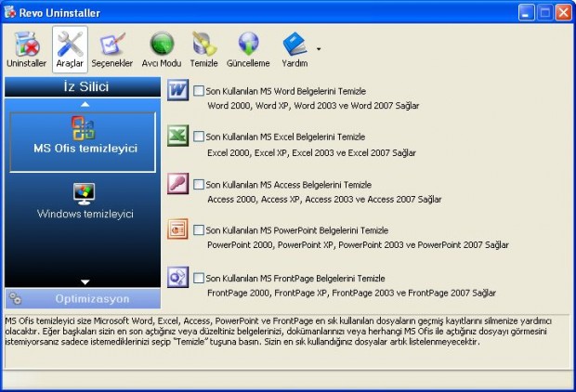Click the Optimizasyon gears icon
Viewport: 576px width, 392px height.
click(16, 299)
